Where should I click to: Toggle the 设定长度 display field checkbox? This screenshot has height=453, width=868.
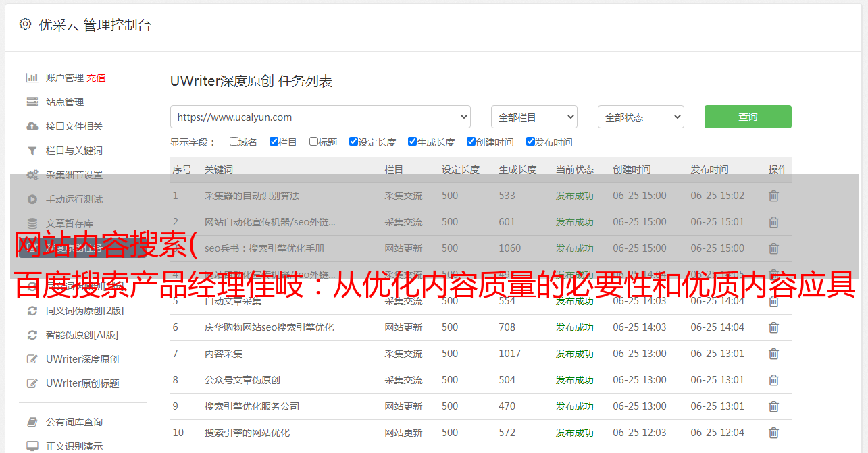pos(353,142)
